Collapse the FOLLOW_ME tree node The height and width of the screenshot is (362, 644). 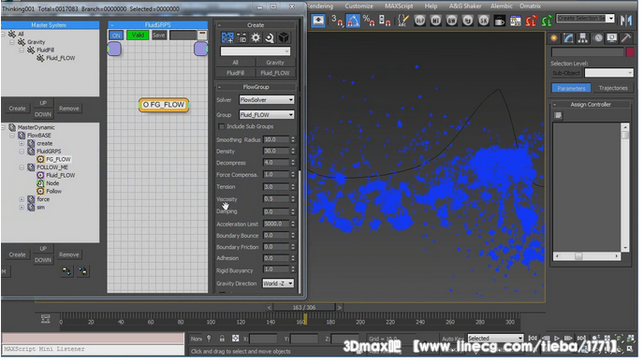coord(22,167)
